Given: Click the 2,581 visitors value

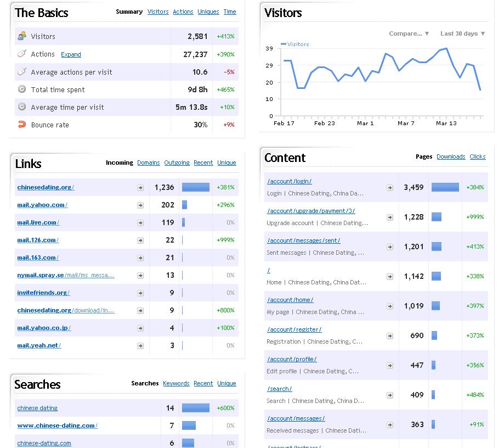Looking at the screenshot, I should [x=197, y=36].
